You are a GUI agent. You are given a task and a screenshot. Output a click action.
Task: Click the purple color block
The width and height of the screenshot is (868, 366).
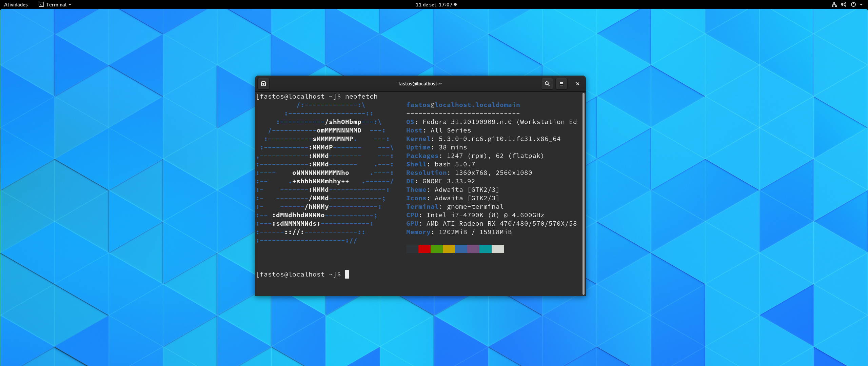[473, 249]
